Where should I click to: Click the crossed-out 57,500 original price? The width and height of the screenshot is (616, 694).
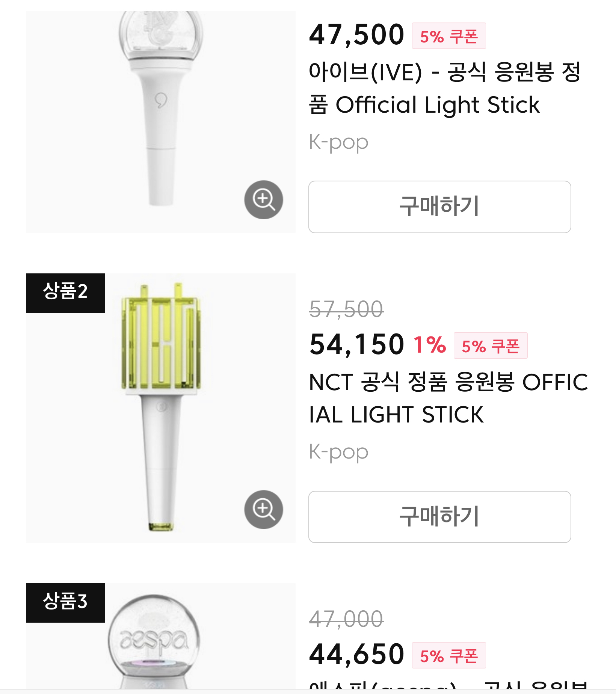(346, 309)
